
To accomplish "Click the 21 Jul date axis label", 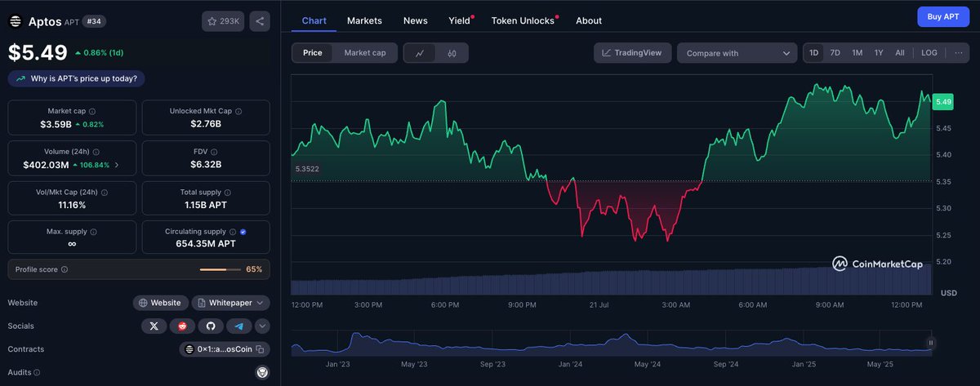I will (x=599, y=305).
